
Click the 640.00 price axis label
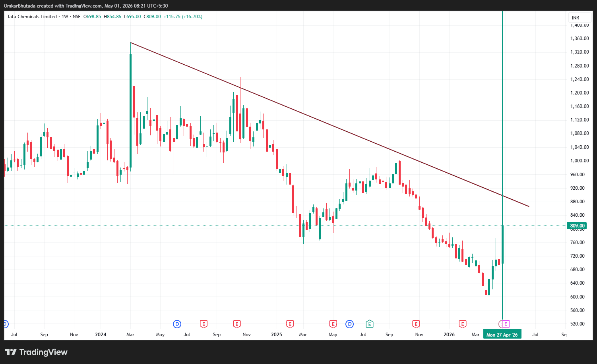[578, 283]
